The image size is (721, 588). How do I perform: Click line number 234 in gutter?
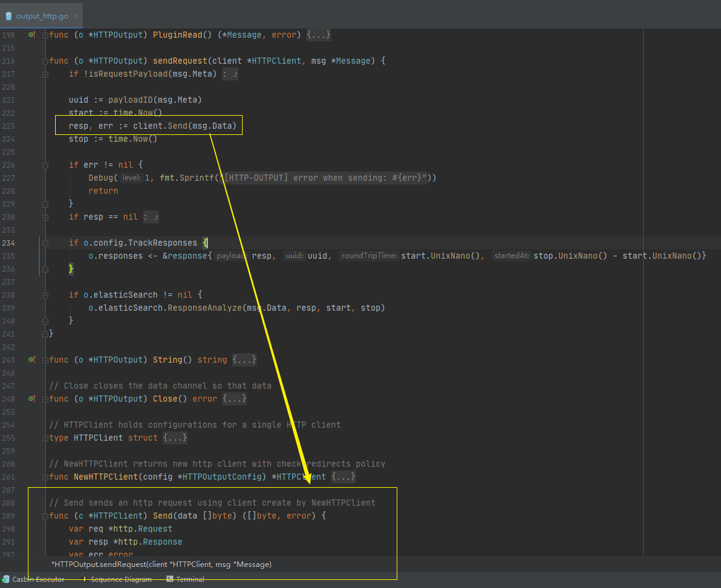(x=8, y=243)
